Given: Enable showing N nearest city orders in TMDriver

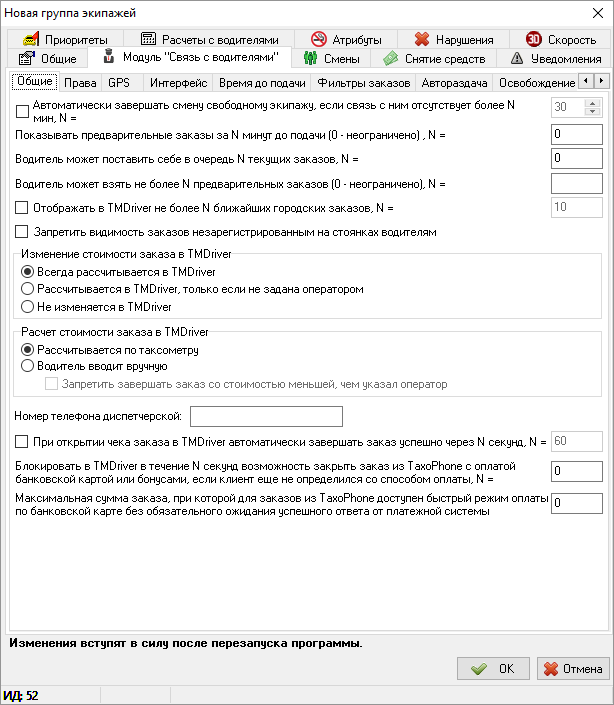Looking at the screenshot, I should pyautogui.click(x=22, y=207).
